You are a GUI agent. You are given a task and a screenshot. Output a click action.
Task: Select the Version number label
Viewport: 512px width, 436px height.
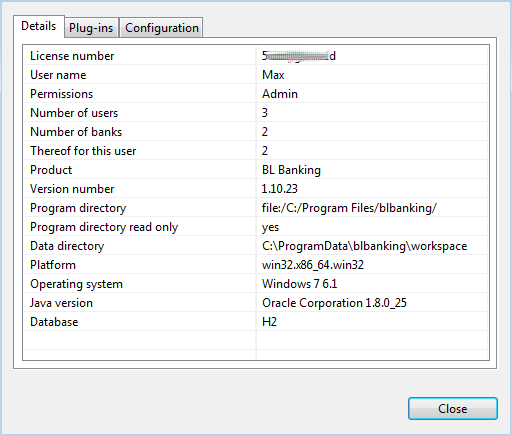click(x=72, y=189)
